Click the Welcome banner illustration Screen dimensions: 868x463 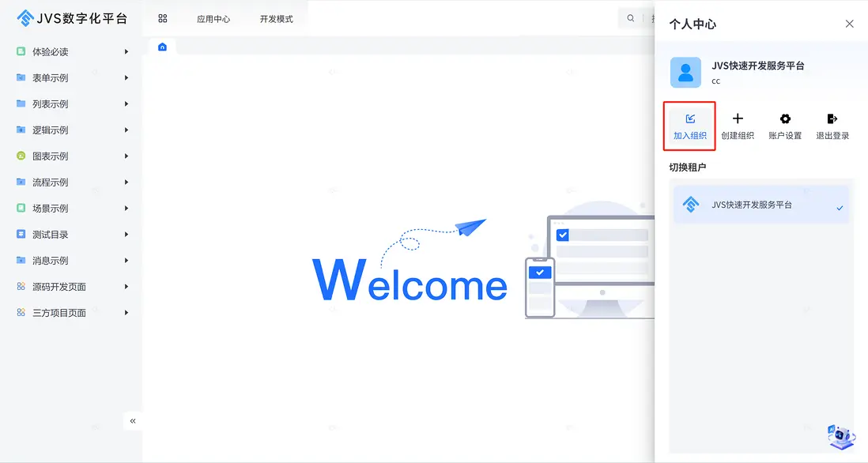(x=483, y=260)
